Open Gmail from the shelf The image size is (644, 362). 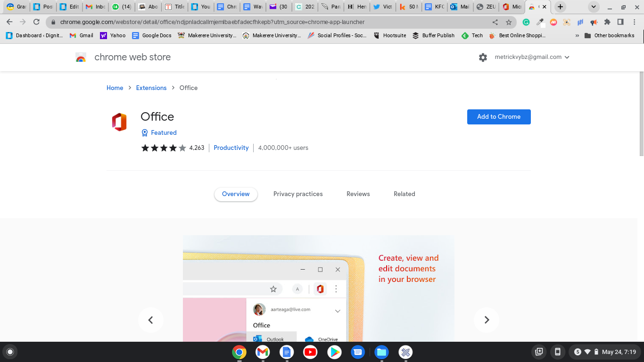click(263, 352)
